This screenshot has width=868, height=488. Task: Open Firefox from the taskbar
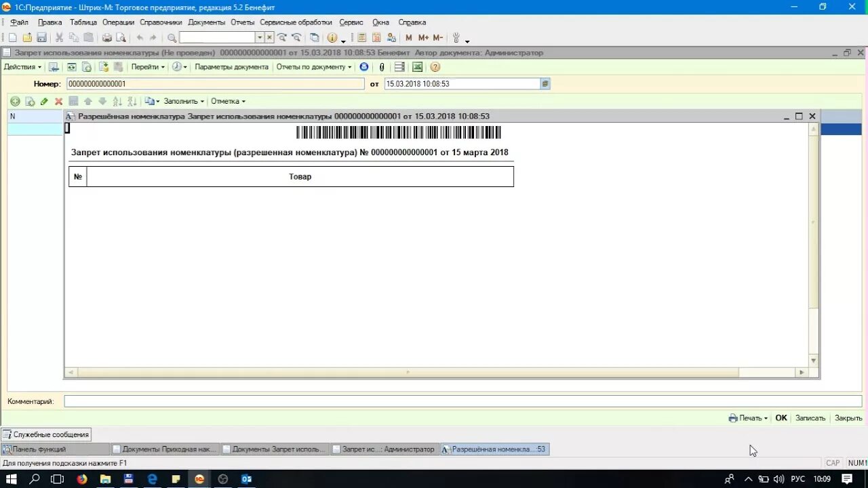82,479
